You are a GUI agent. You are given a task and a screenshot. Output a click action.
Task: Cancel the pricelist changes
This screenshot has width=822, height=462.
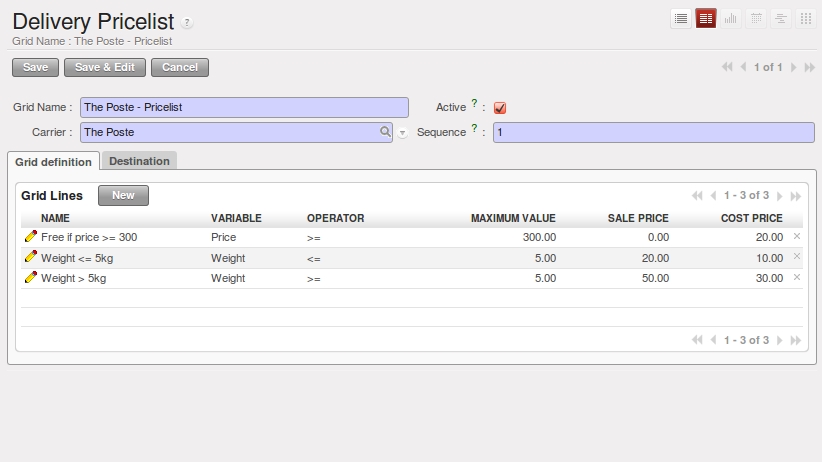tap(180, 67)
